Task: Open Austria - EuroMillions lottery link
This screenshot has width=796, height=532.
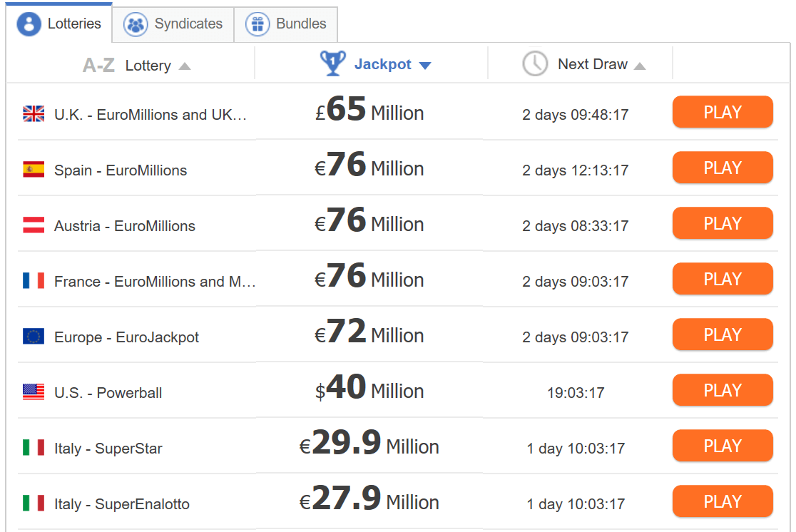Action: pos(125,226)
